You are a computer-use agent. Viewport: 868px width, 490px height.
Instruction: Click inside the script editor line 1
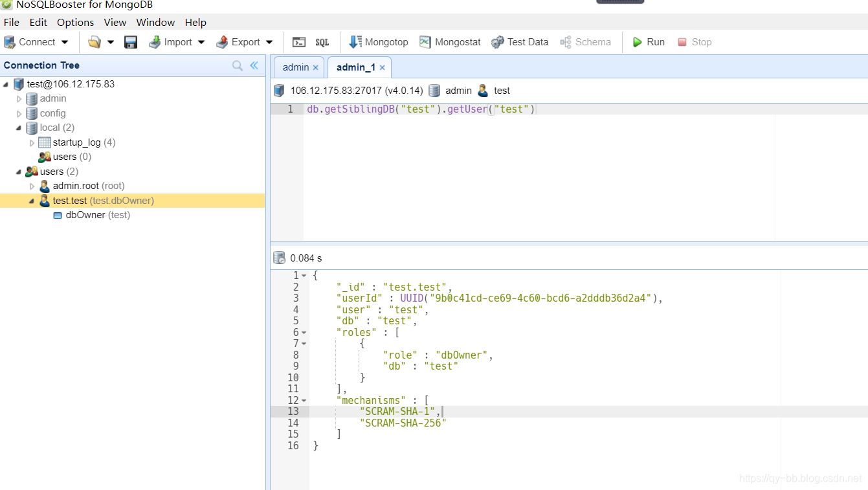[586, 109]
